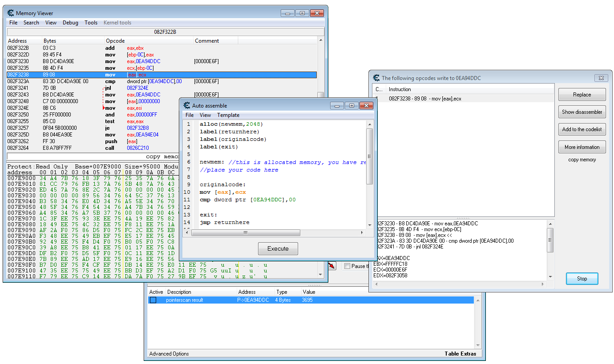Click Add to the codelist button

coord(582,129)
